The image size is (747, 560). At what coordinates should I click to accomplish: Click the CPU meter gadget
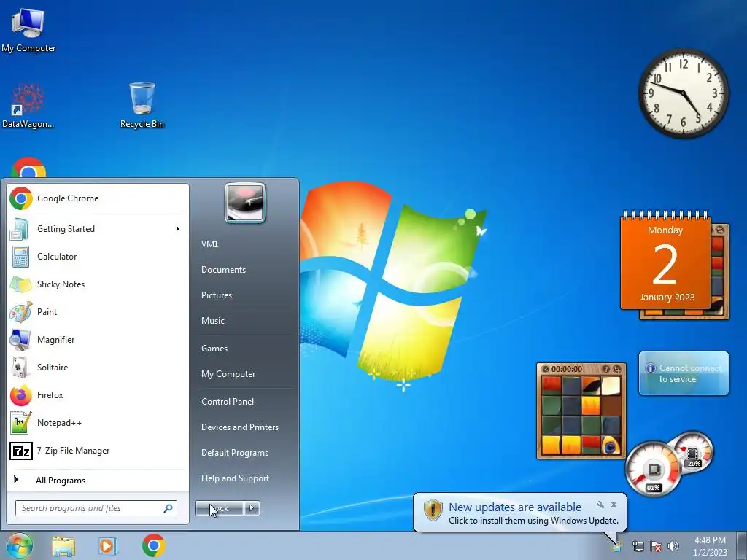[653, 469]
